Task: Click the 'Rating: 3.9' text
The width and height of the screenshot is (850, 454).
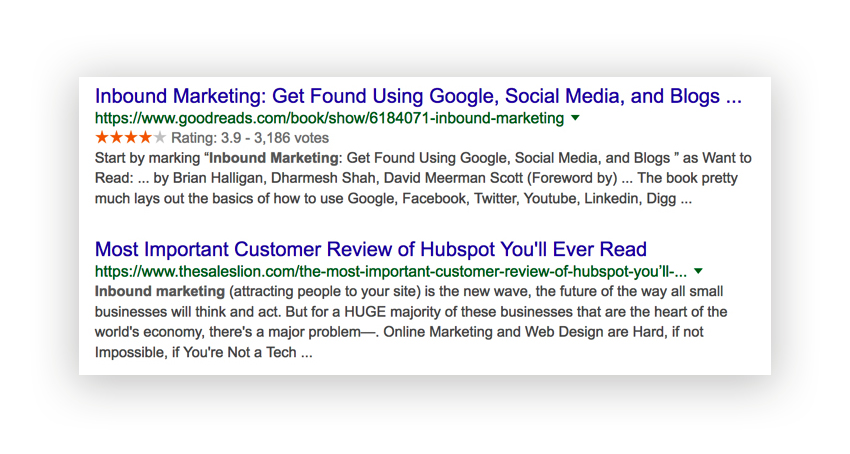Action: [x=206, y=138]
